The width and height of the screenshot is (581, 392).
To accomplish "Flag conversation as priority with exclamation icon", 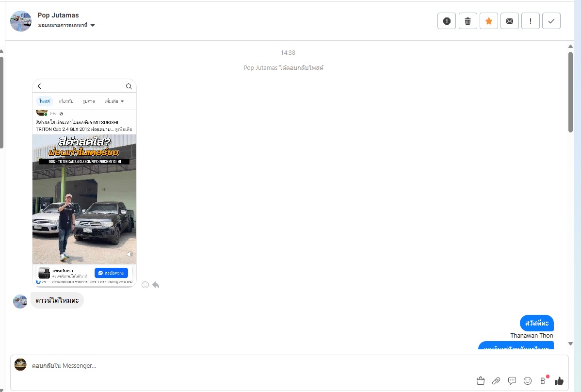I will click(x=531, y=21).
